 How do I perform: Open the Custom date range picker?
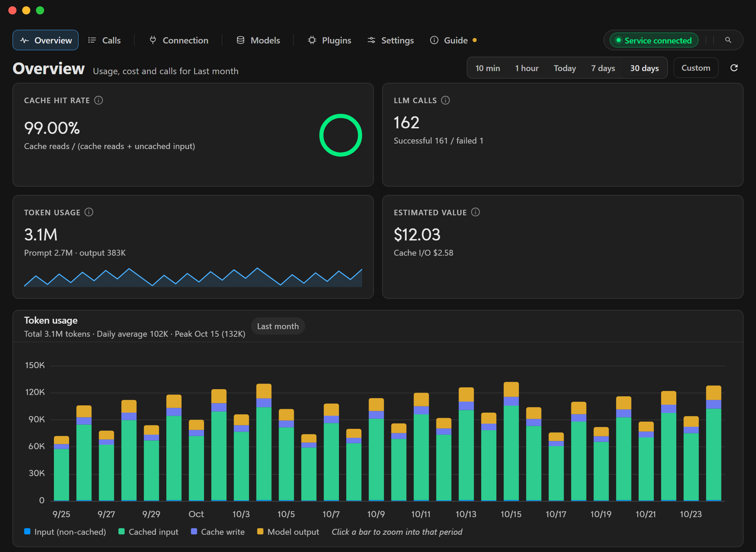coord(696,68)
